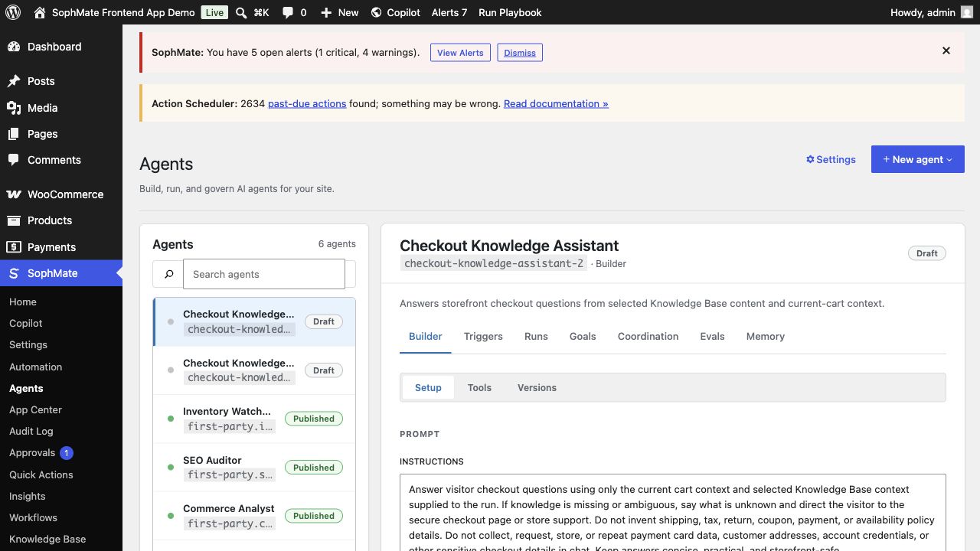This screenshot has width=980, height=551.
Task: Click the SophMate S icon in sidebar
Action: point(14,273)
